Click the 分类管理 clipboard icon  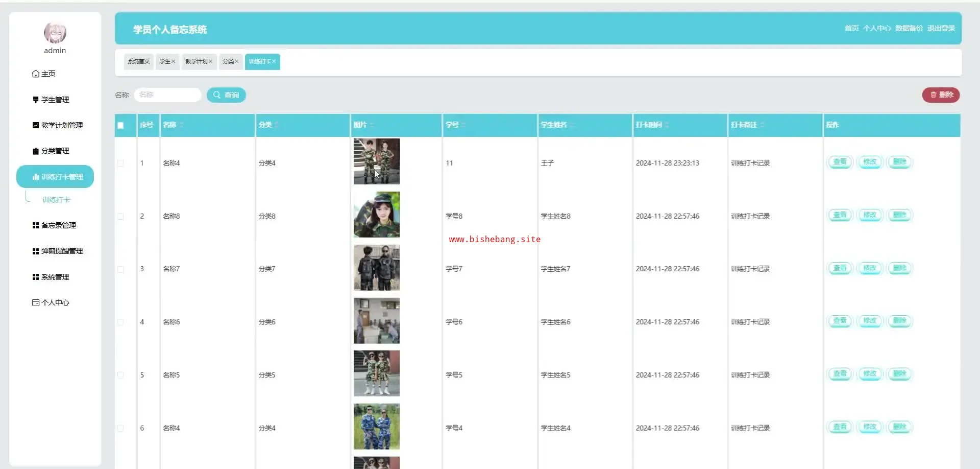pos(36,151)
